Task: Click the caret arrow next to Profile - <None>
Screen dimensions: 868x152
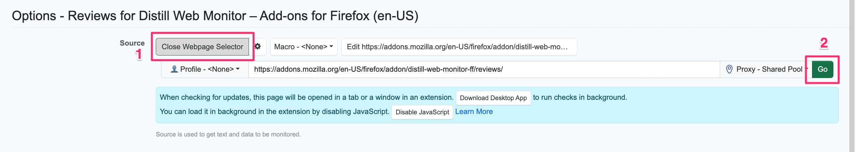Action: [238, 69]
